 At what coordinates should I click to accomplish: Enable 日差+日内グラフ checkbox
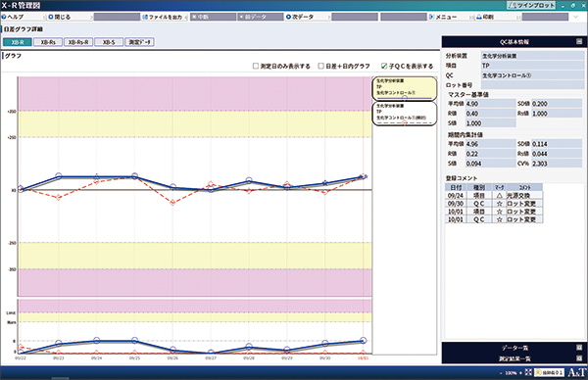pos(321,66)
